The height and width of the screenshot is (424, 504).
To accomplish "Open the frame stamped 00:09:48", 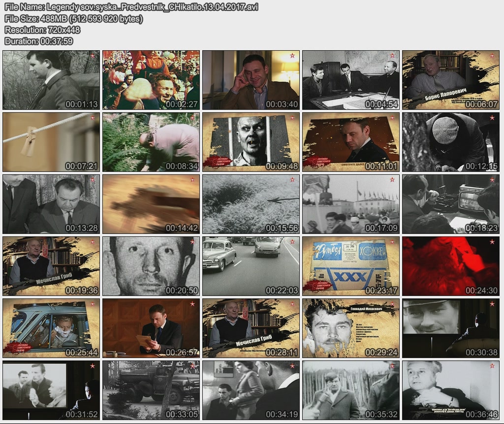I will (251, 142).
